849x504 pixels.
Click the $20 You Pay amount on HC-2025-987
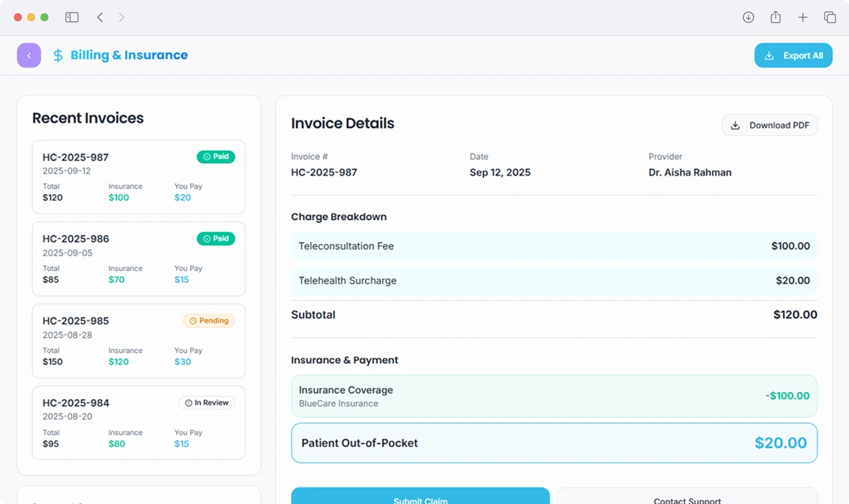pos(182,198)
